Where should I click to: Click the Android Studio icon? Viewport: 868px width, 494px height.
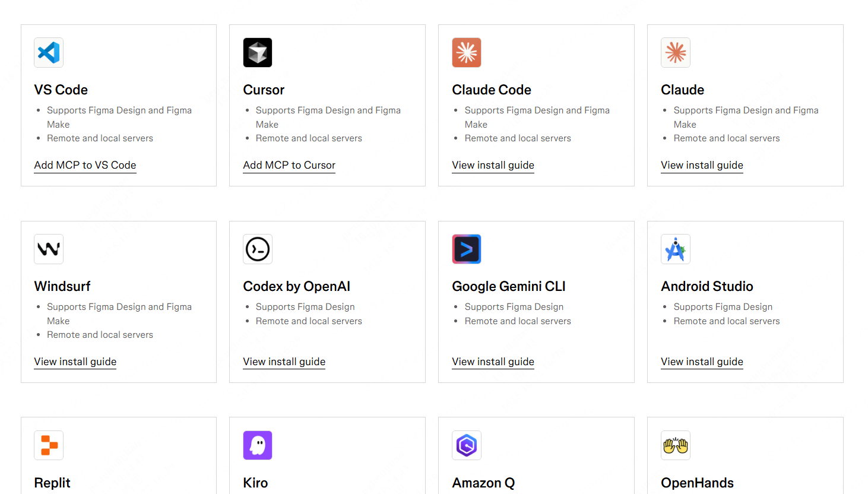[676, 249]
